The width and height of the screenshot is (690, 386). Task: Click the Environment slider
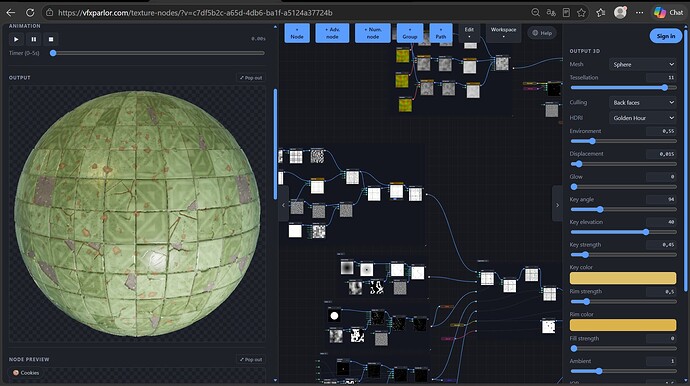(x=623, y=141)
